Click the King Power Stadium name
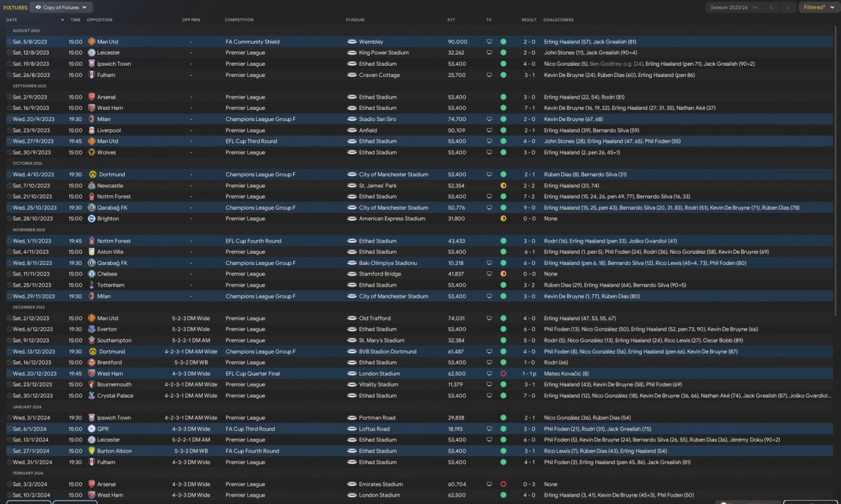This screenshot has height=504, width=841. click(384, 53)
